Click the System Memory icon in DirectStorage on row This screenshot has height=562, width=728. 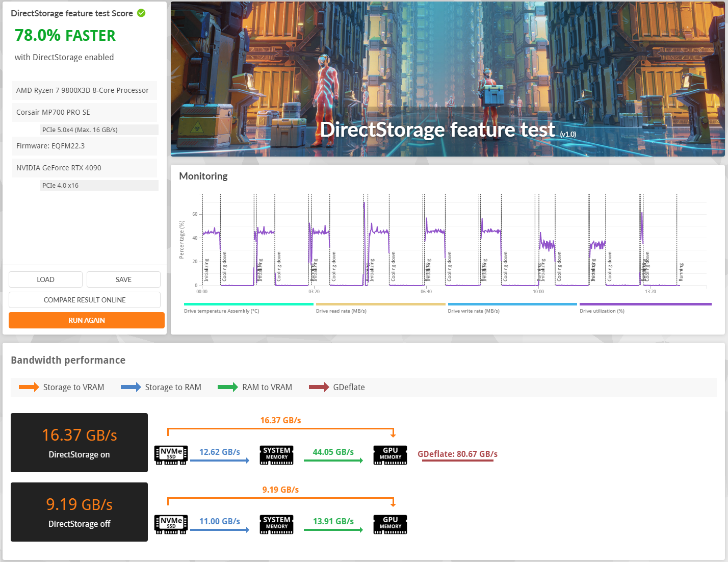pyautogui.click(x=277, y=455)
